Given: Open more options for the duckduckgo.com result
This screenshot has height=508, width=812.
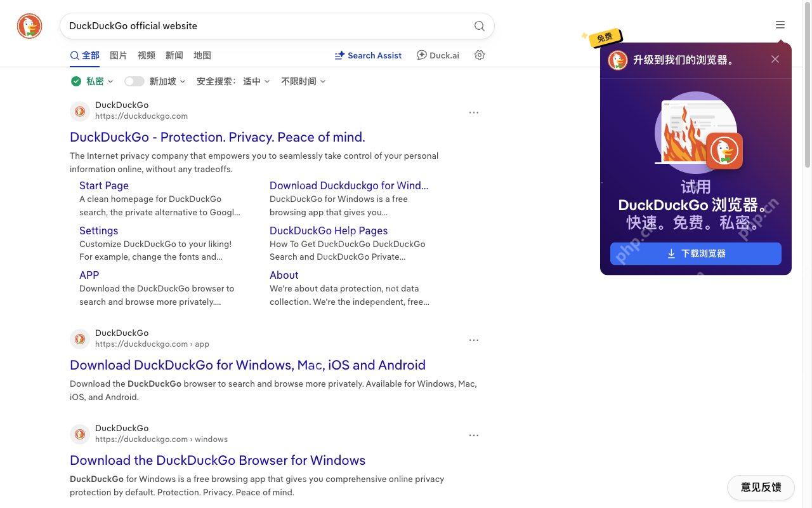Looking at the screenshot, I should coord(474,112).
